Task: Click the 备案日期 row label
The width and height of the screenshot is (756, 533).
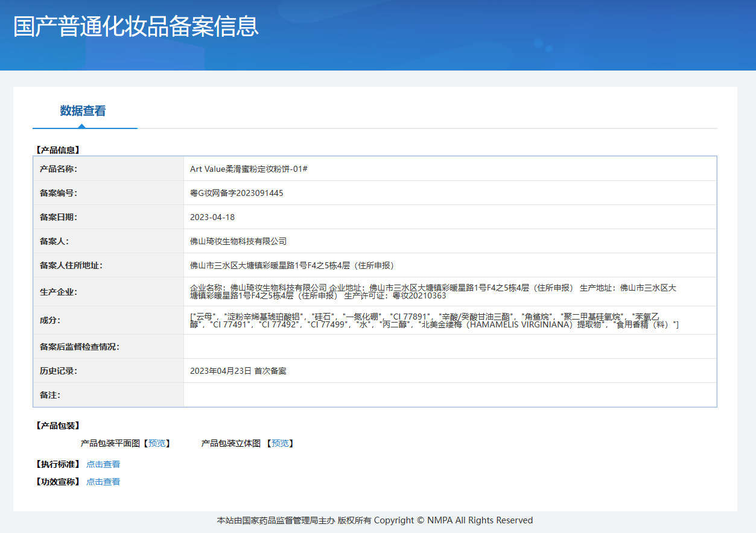Action: 59,217
